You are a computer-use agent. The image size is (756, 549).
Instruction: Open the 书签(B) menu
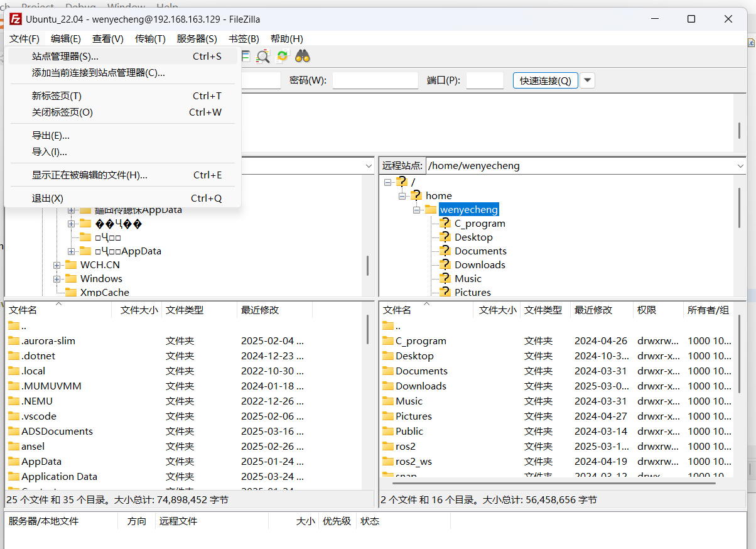[244, 38]
